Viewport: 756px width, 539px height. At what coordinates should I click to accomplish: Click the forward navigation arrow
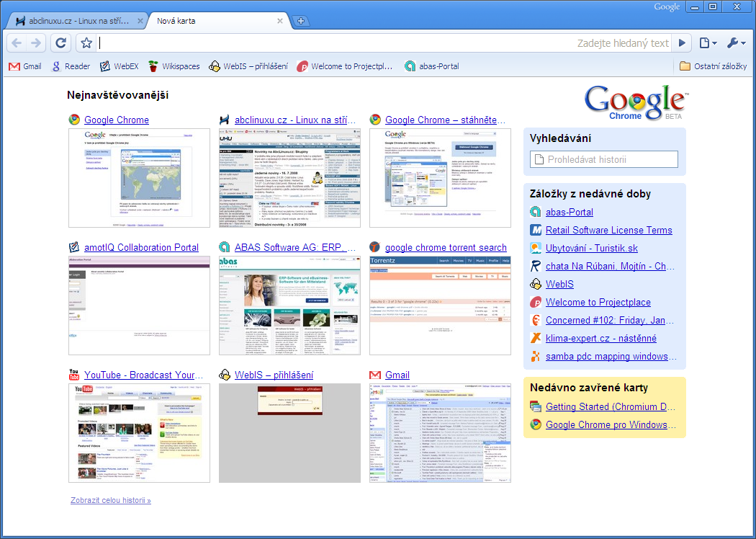pos(35,43)
